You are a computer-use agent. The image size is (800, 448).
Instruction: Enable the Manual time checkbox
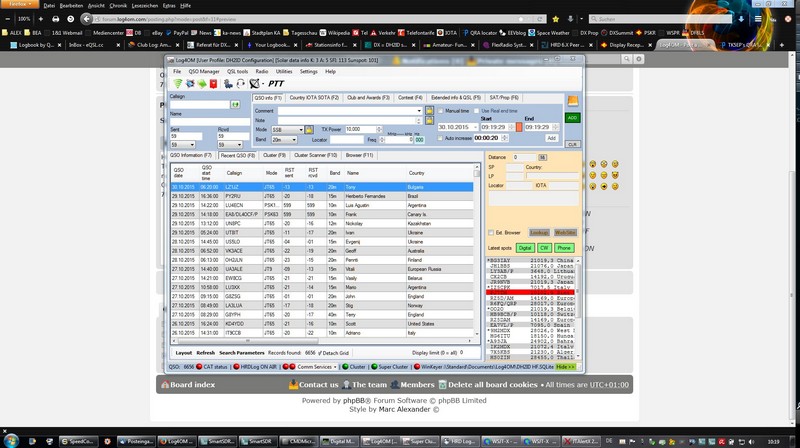[x=441, y=111]
